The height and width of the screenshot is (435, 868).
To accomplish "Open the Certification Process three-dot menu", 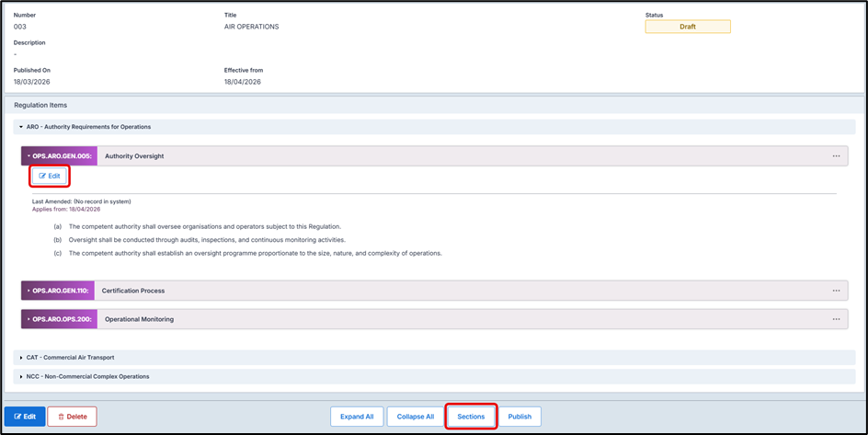I will click(x=836, y=291).
